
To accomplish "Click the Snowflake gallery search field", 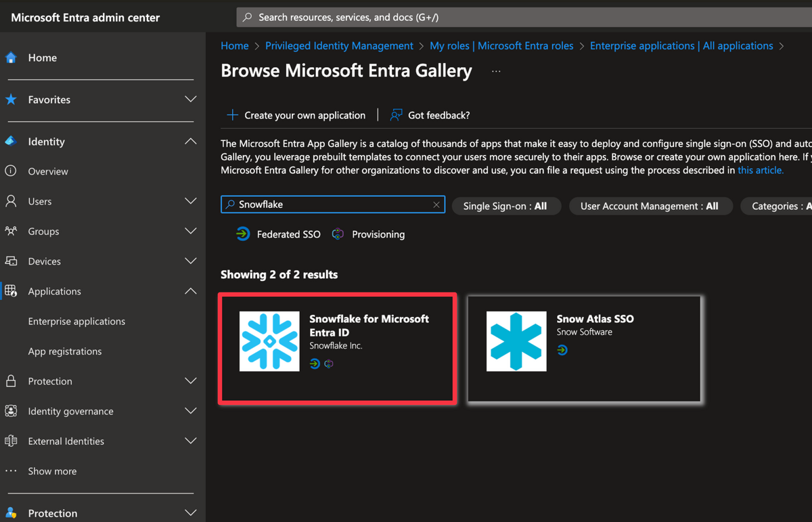I will coord(333,204).
